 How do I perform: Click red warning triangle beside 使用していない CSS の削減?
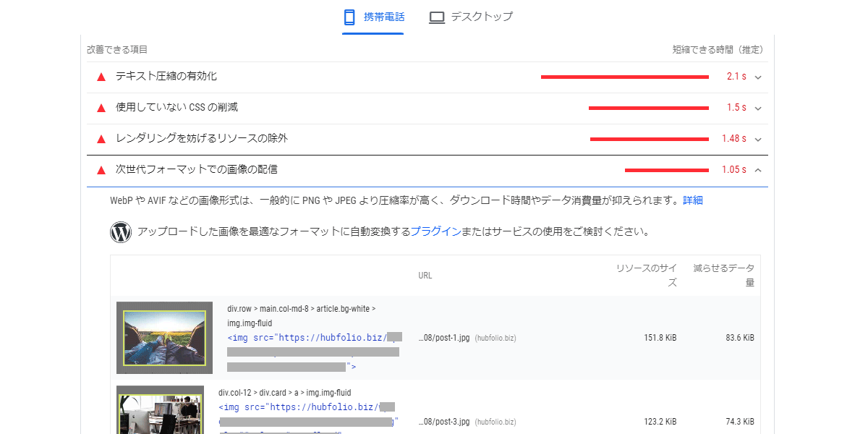tap(101, 108)
